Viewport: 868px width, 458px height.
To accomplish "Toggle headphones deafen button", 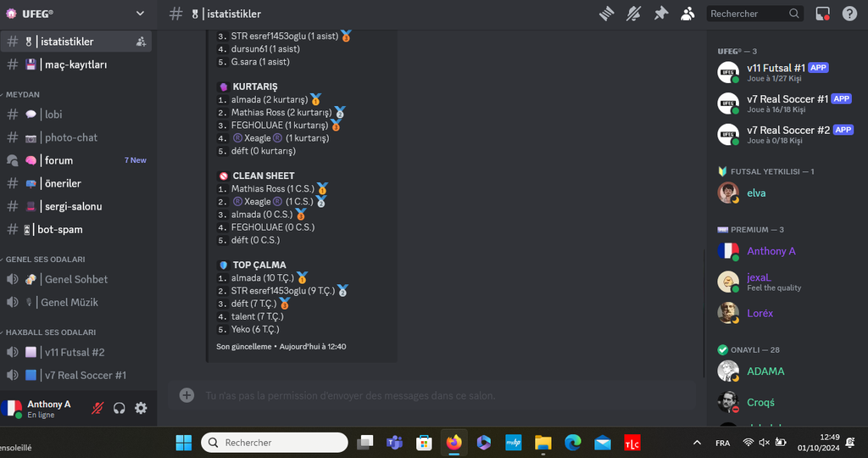I will pos(119,409).
